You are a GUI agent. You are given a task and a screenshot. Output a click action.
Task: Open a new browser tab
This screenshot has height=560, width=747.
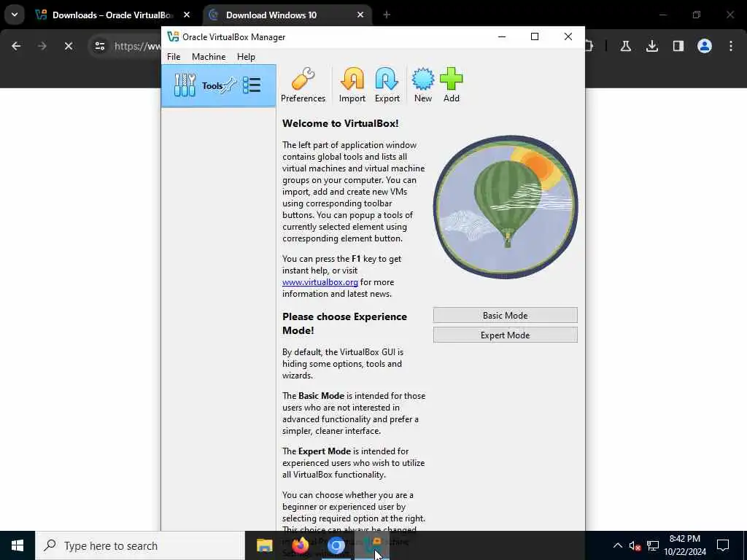click(x=387, y=15)
